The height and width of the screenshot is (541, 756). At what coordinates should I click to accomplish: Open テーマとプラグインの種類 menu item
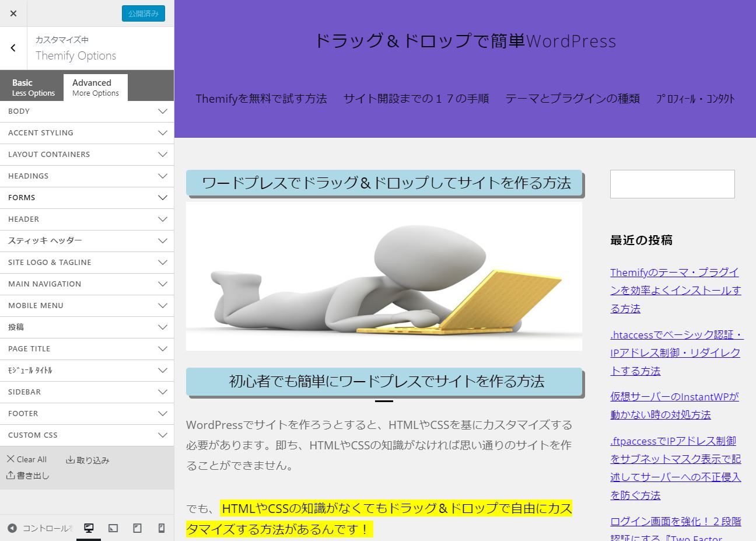(x=572, y=99)
